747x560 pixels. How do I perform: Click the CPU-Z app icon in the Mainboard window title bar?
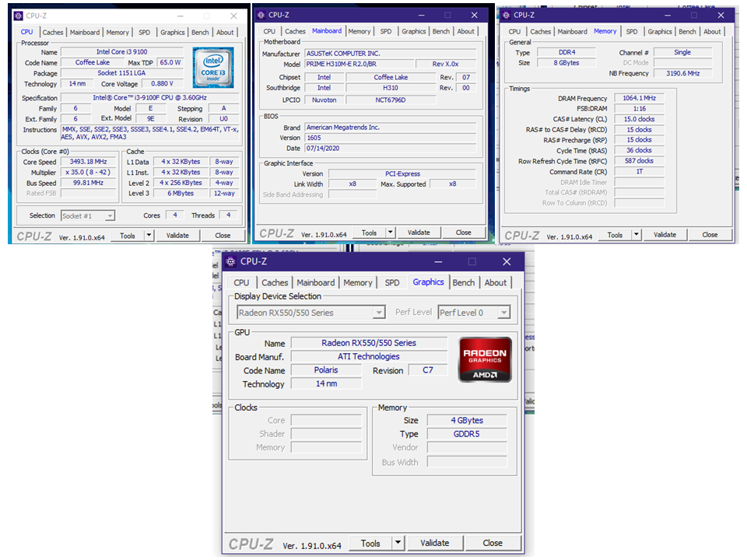pos(261,15)
